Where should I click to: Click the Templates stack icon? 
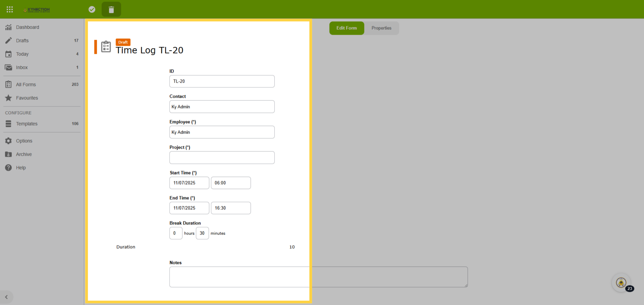[8, 124]
